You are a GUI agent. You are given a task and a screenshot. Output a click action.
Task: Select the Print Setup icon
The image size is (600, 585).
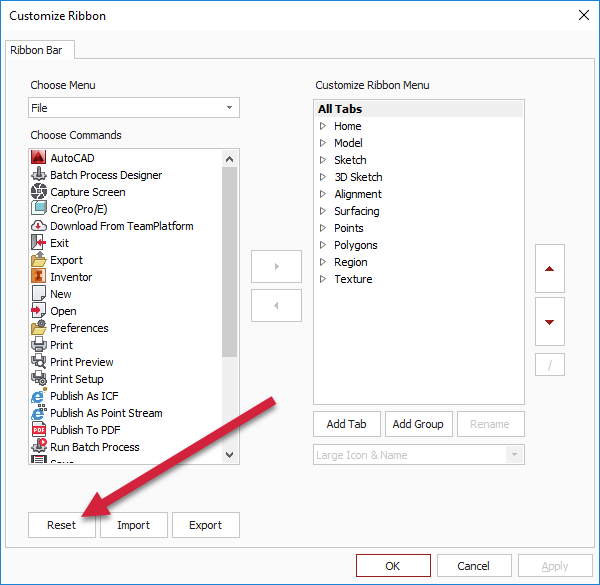pyautogui.click(x=39, y=379)
